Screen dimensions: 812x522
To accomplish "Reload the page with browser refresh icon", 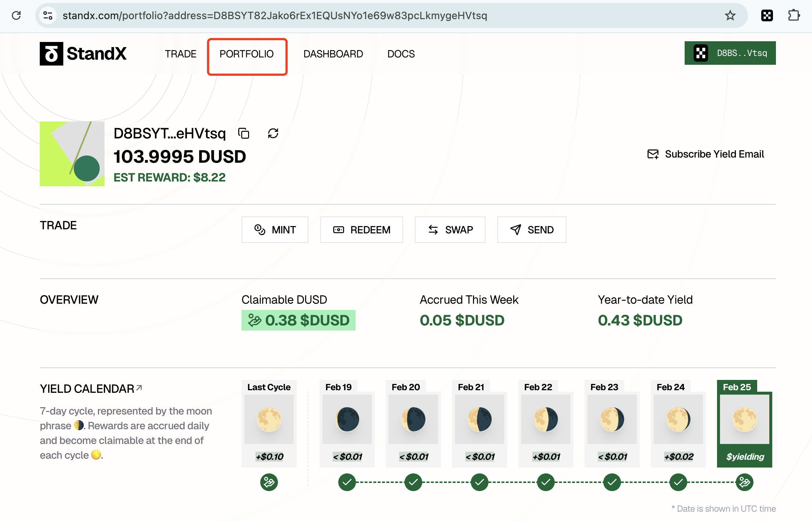I will (x=16, y=15).
